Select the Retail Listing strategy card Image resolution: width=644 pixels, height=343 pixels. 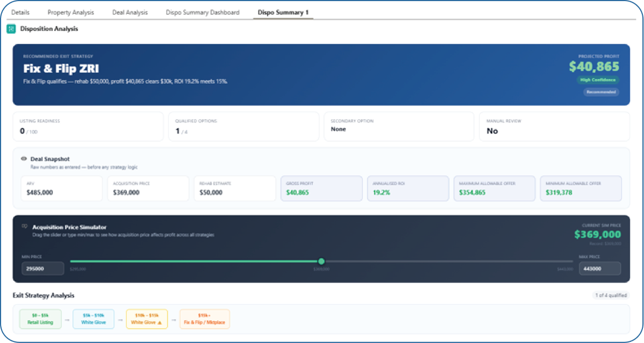click(x=40, y=318)
